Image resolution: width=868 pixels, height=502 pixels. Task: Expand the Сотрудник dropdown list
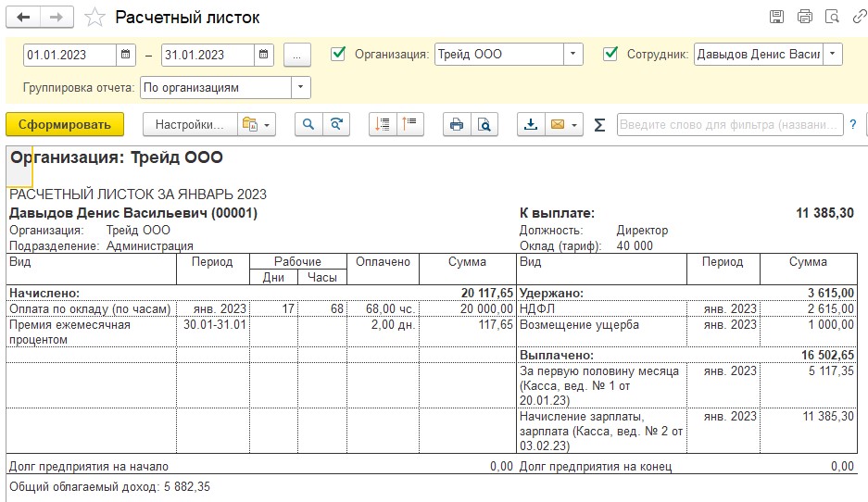833,55
